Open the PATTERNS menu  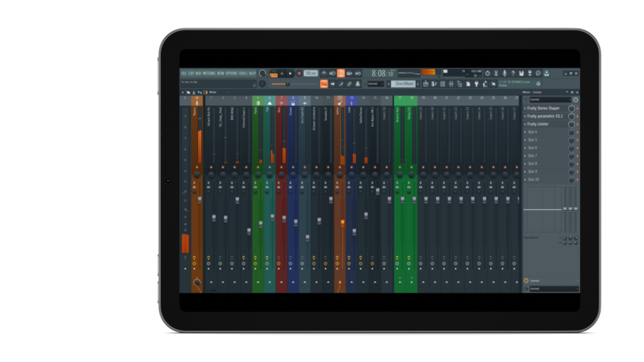[209, 73]
